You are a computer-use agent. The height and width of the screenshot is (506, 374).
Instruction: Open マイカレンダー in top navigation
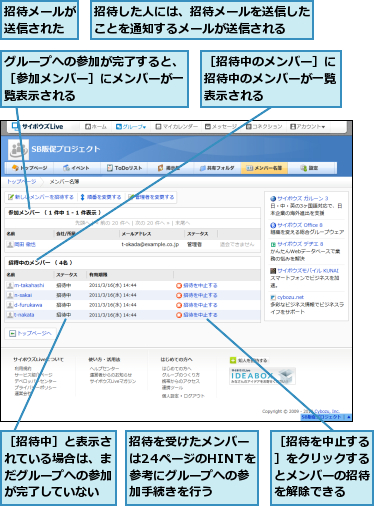point(177,127)
